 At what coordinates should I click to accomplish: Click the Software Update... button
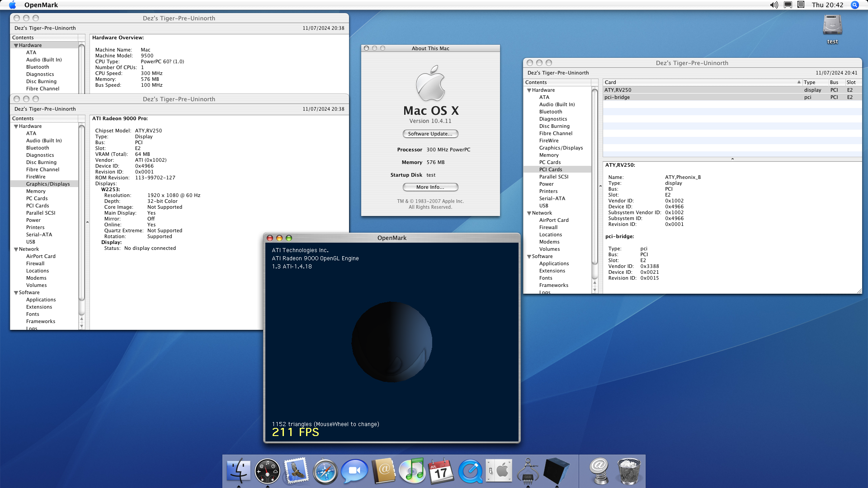coord(430,134)
